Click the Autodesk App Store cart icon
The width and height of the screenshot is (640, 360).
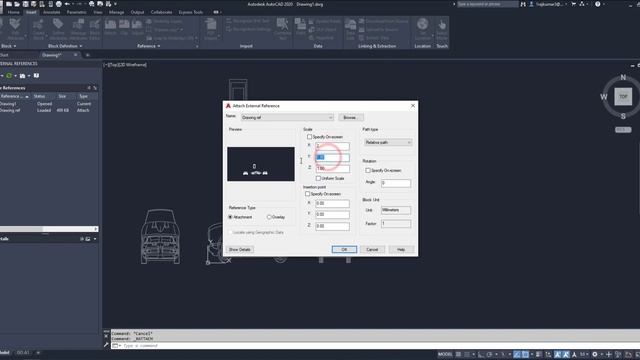pyautogui.click(x=573, y=4)
